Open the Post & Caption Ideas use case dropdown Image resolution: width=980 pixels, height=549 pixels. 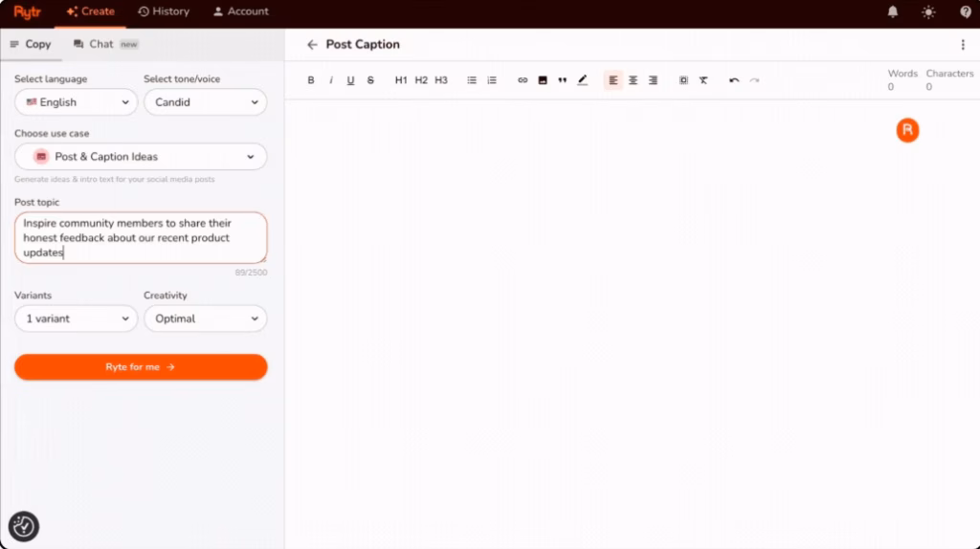(x=141, y=157)
